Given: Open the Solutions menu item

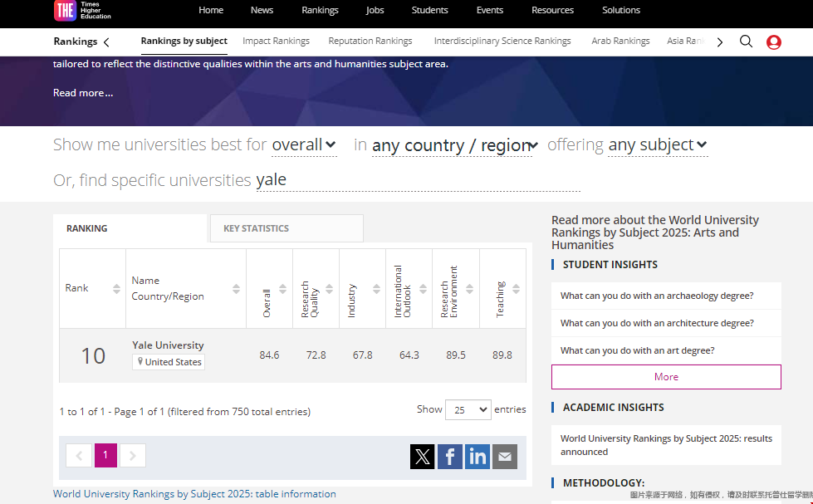Looking at the screenshot, I should tap(621, 10).
